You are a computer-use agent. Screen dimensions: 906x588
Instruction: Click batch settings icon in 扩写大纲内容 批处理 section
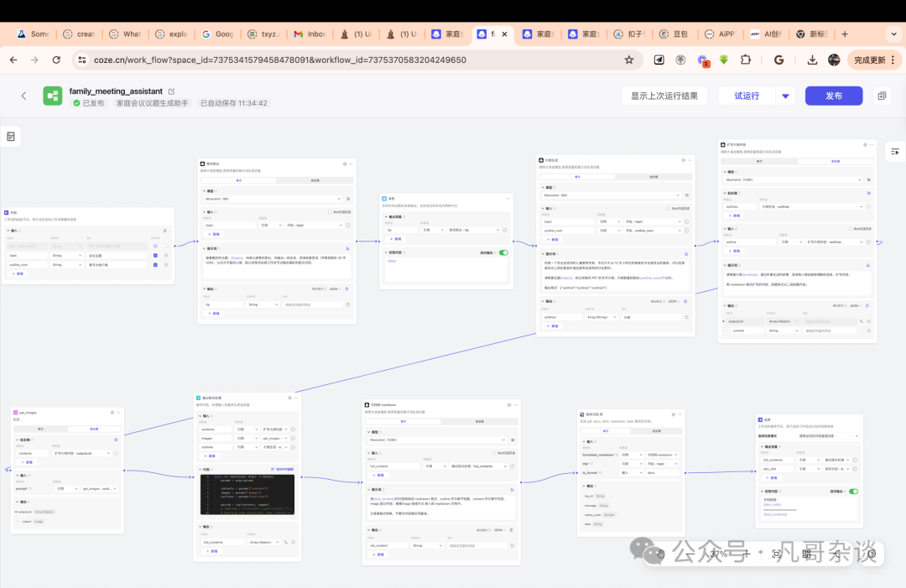point(868,193)
